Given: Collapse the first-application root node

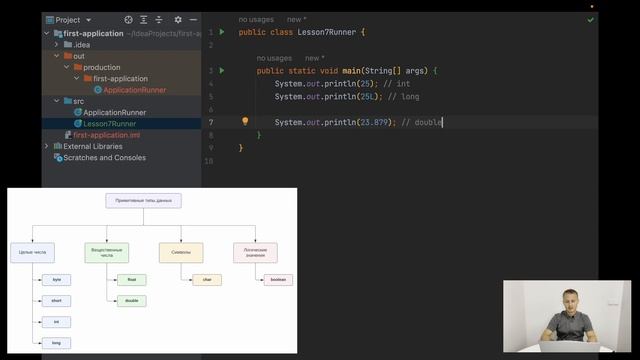Looking at the screenshot, I should (x=47, y=33).
